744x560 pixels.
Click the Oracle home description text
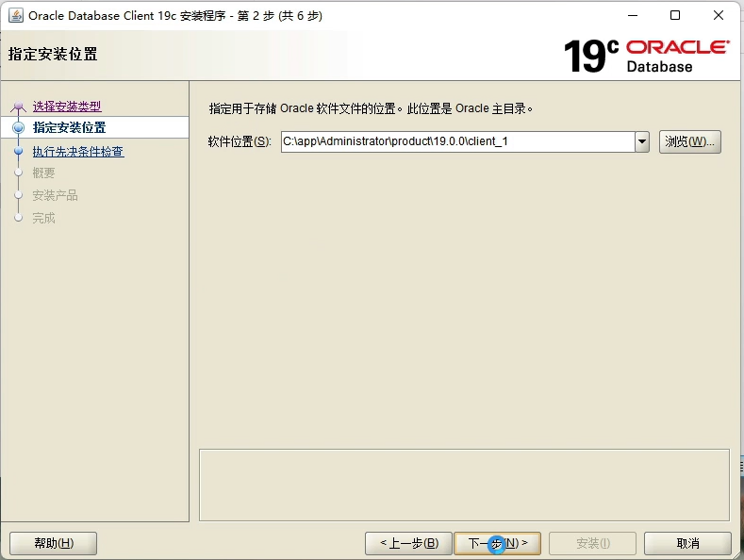click(371, 108)
